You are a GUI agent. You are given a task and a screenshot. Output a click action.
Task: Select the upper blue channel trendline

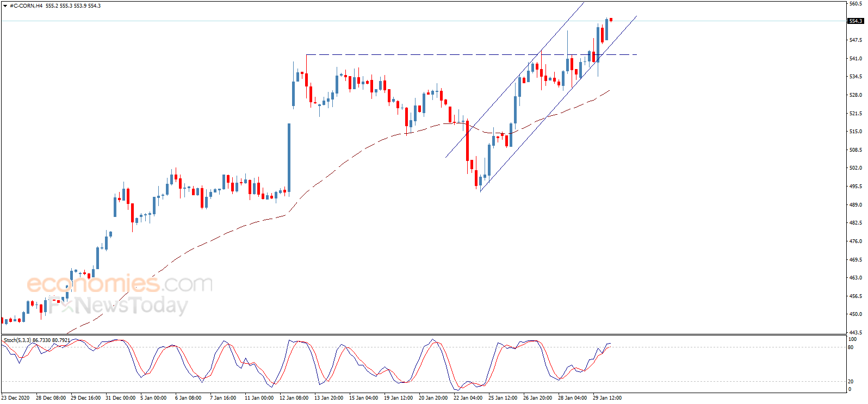[514, 79]
